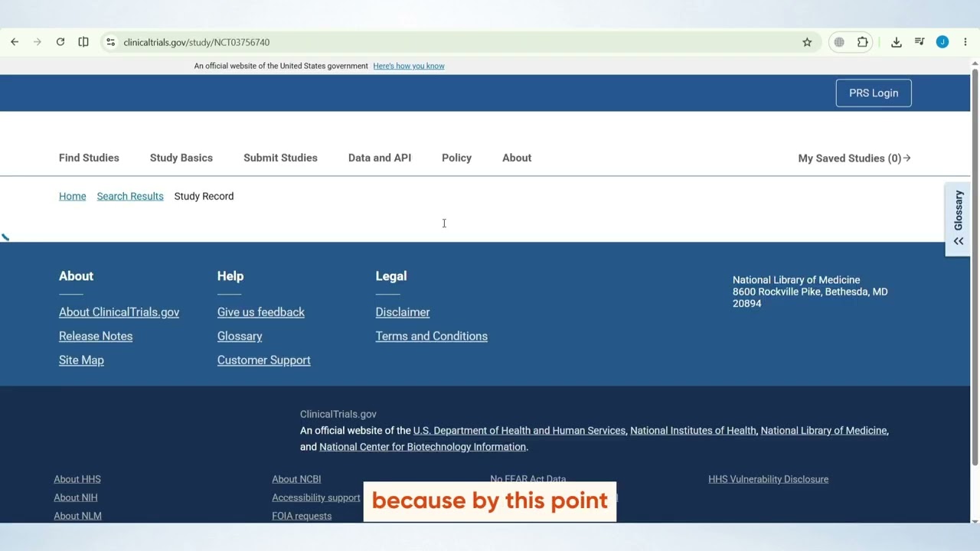
Task: Click the PRS Login button
Action: pos(874,93)
